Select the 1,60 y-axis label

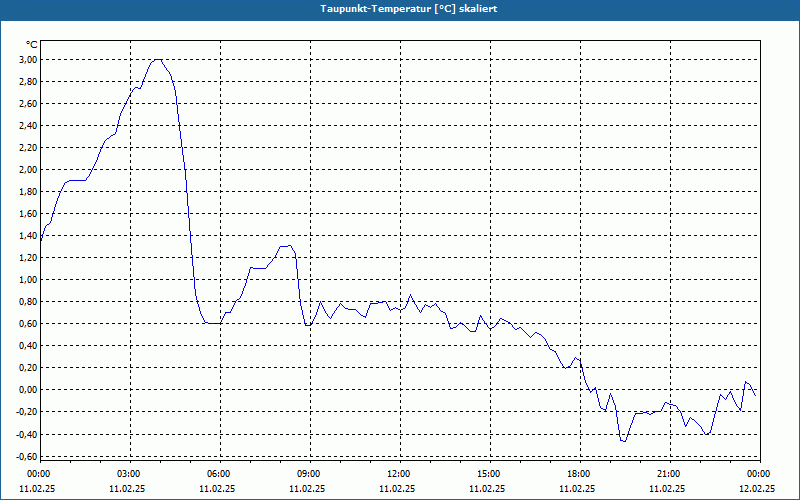(x=28, y=214)
